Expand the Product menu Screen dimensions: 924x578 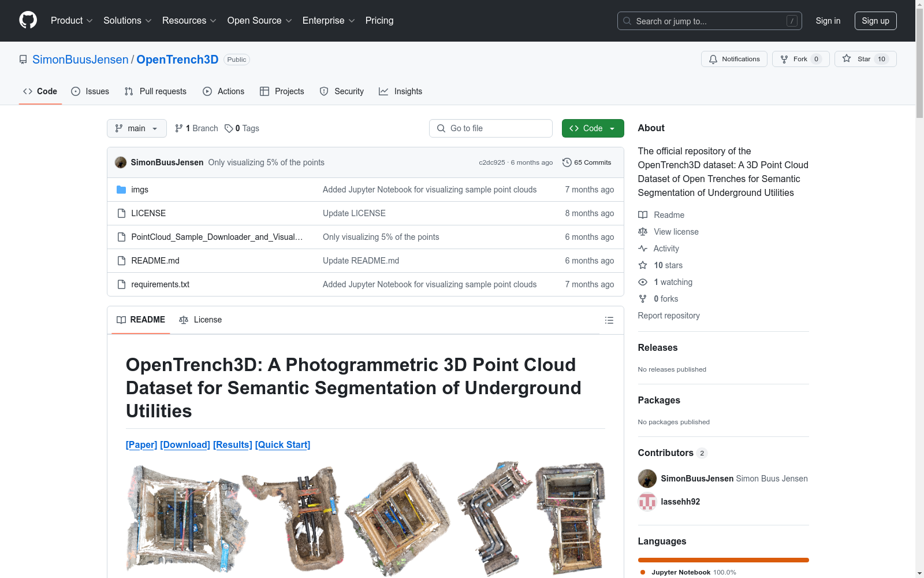[x=72, y=20]
